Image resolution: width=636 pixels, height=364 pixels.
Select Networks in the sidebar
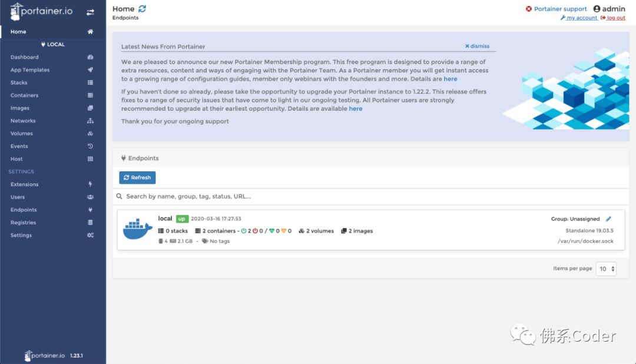pos(23,121)
